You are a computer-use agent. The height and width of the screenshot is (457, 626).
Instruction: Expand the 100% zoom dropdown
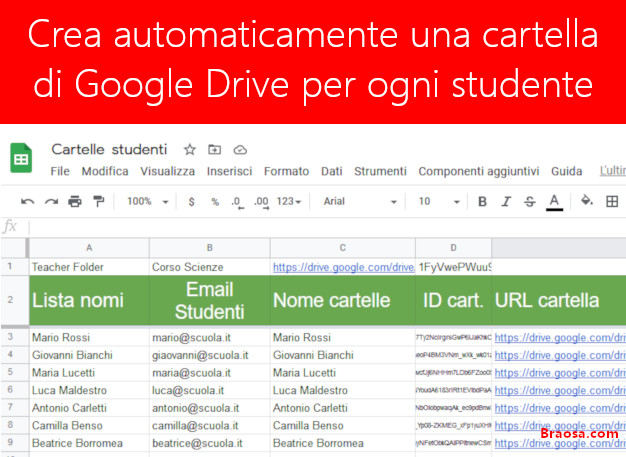coord(146,202)
